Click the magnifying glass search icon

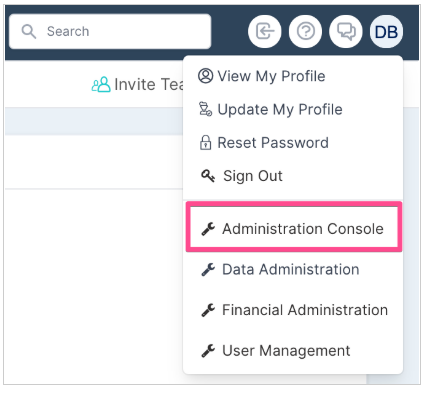pos(29,32)
